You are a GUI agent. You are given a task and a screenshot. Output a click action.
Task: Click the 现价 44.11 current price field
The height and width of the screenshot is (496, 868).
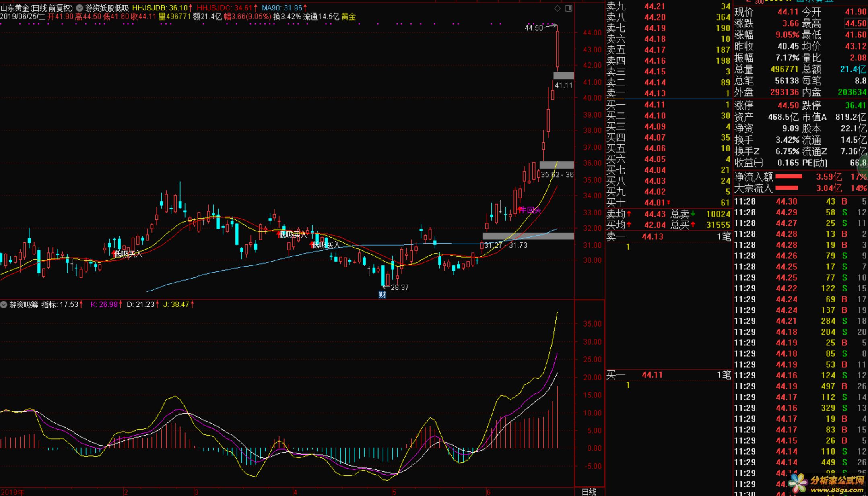(x=767, y=12)
